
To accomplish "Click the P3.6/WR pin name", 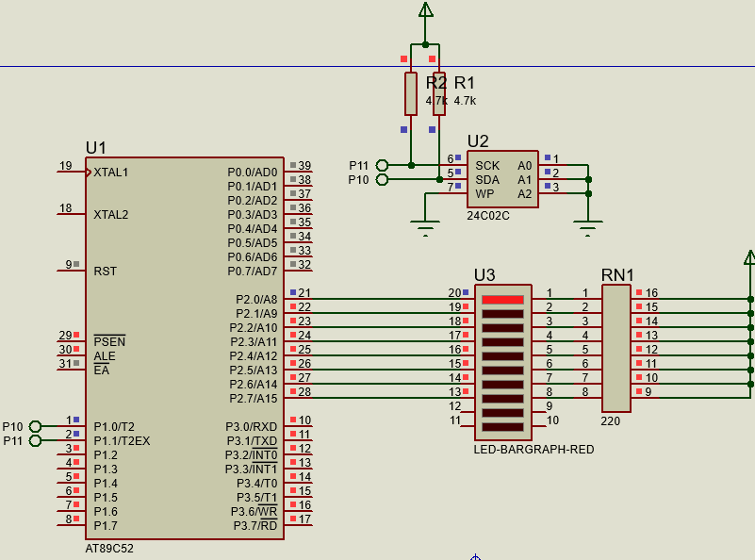I will tap(254, 512).
